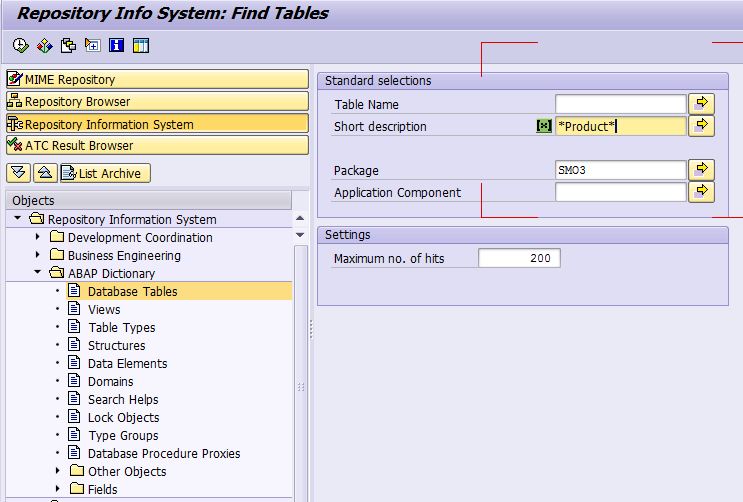Open the Repository Browser
This screenshot has height=502, width=743.
click(x=157, y=101)
